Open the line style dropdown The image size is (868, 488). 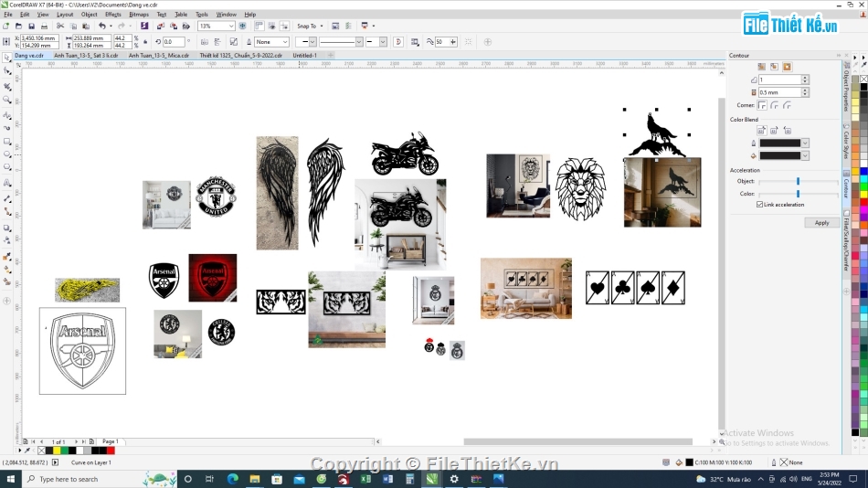click(x=359, y=42)
